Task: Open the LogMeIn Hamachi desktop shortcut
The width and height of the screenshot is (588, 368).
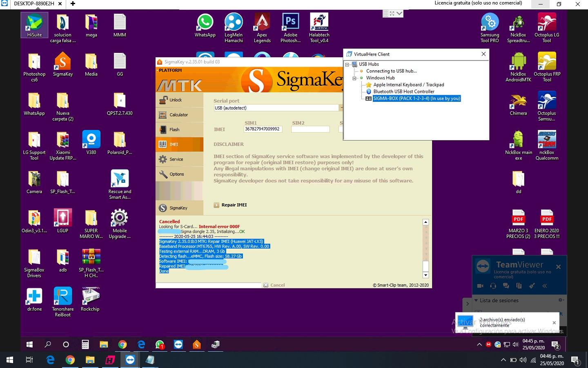Action: click(234, 28)
